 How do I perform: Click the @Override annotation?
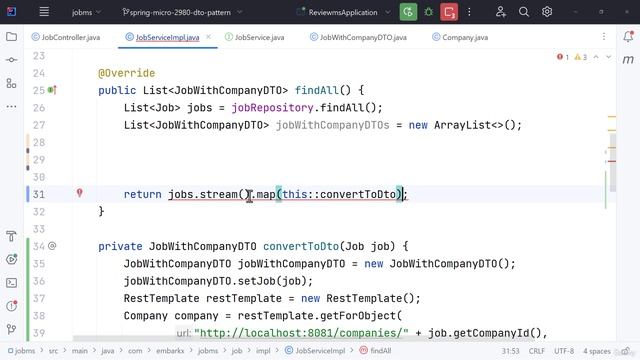point(127,73)
